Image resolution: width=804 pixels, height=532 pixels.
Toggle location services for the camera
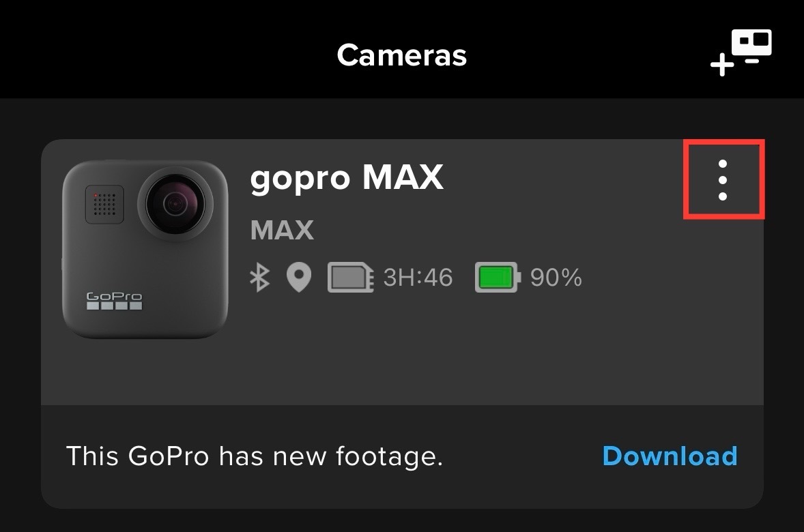click(x=299, y=277)
